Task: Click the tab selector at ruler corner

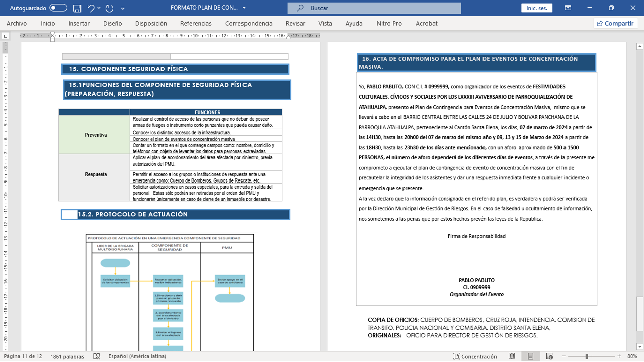Action: pos(5,36)
